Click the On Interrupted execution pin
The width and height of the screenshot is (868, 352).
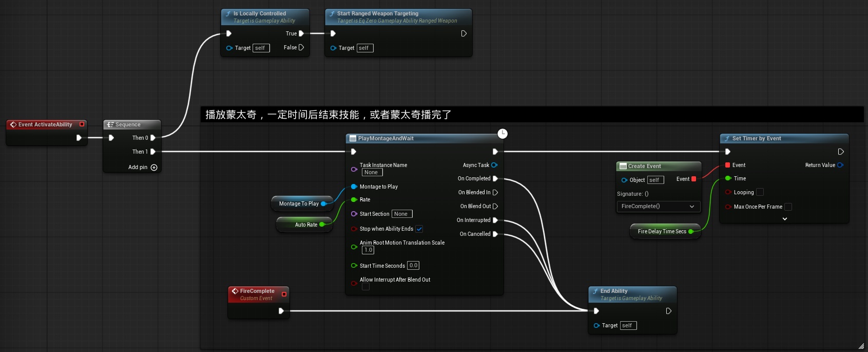coord(495,220)
